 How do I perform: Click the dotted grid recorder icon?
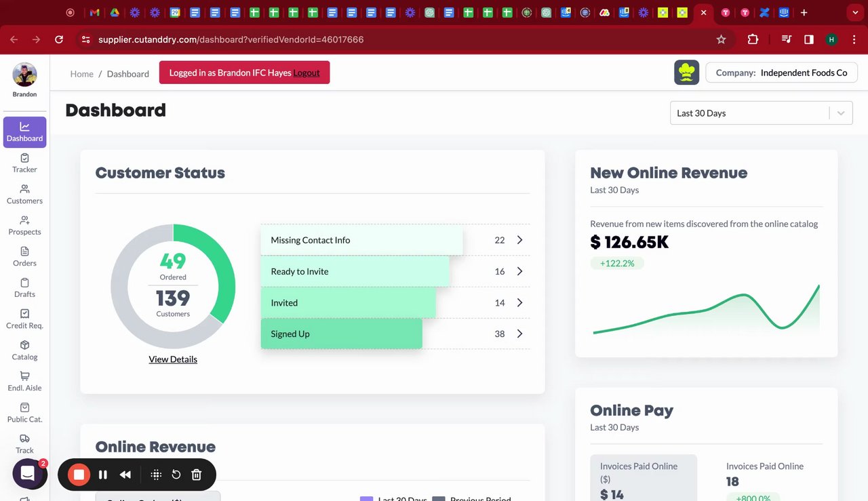[x=156, y=475]
